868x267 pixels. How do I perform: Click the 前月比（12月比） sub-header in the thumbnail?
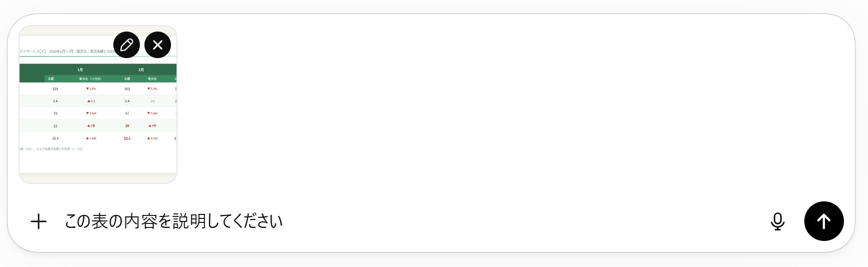point(90,79)
